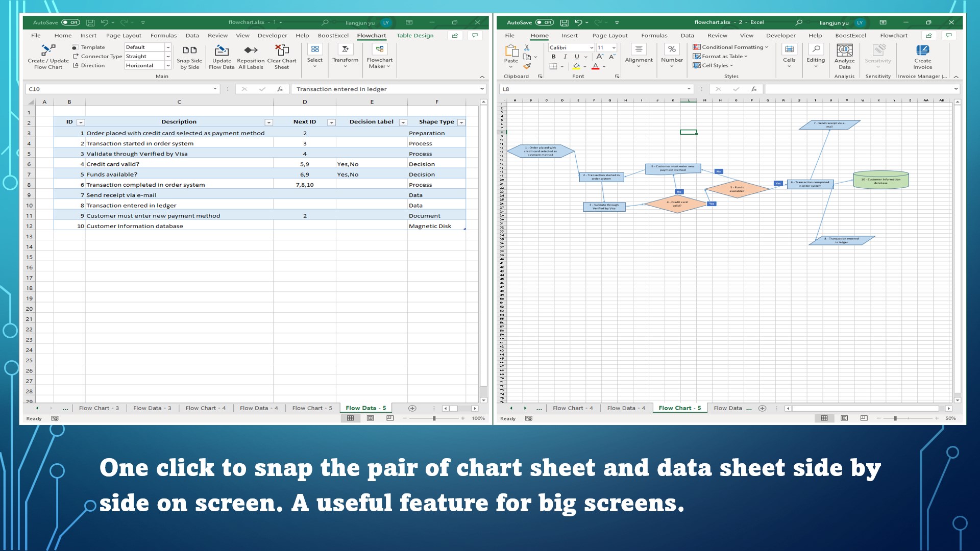Screen dimensions: 980x551
Task: Click Format as Table button
Action: (720, 56)
